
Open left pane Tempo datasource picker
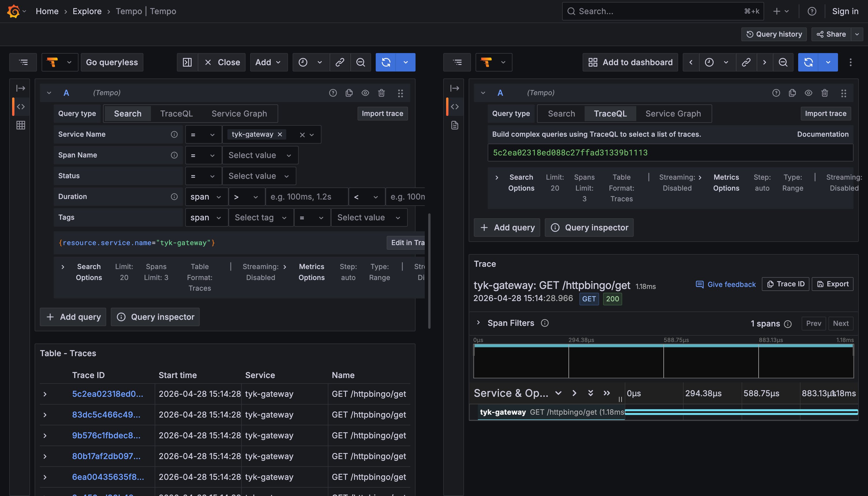pyautogui.click(x=60, y=62)
